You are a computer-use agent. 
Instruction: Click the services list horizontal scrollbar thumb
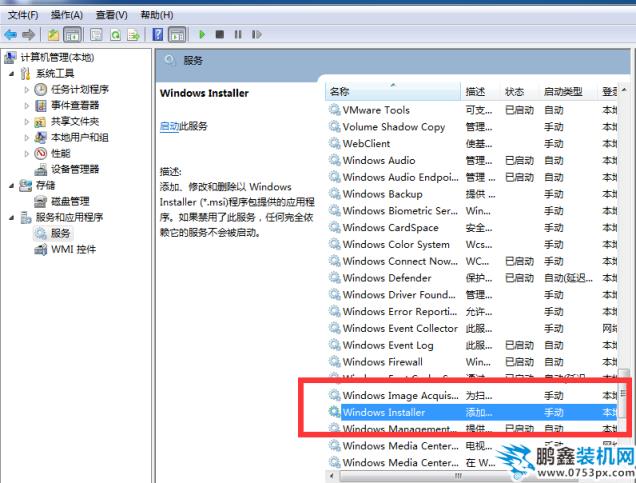pyautogui.click(x=458, y=475)
